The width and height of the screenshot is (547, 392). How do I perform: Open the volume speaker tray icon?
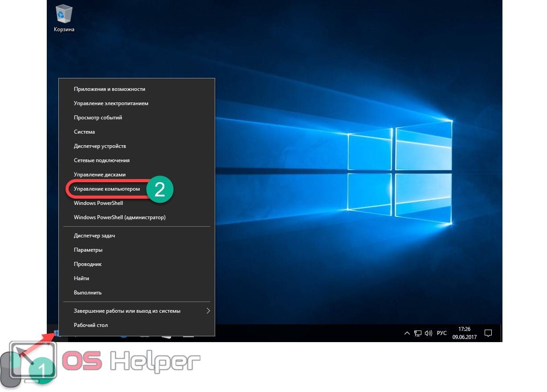tap(429, 333)
